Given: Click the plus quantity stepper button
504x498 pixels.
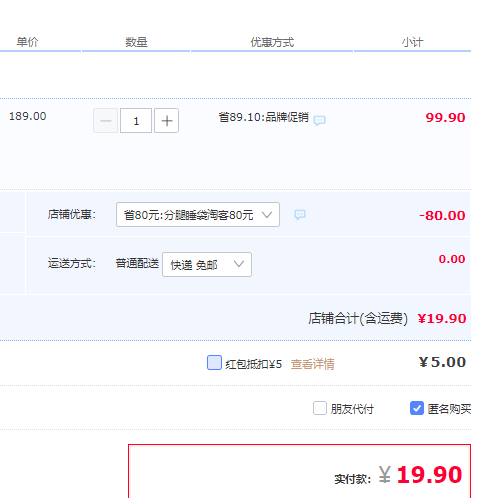Looking at the screenshot, I should pos(166,121).
